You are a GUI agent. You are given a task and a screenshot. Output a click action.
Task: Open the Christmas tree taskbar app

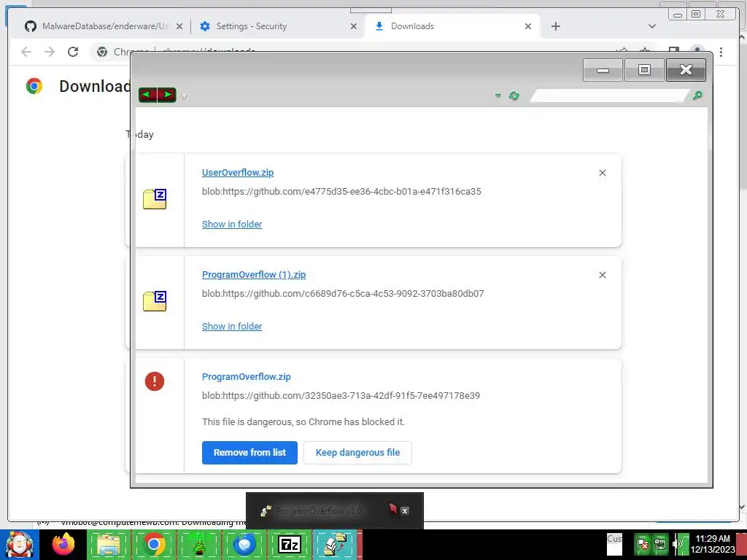click(x=198, y=545)
